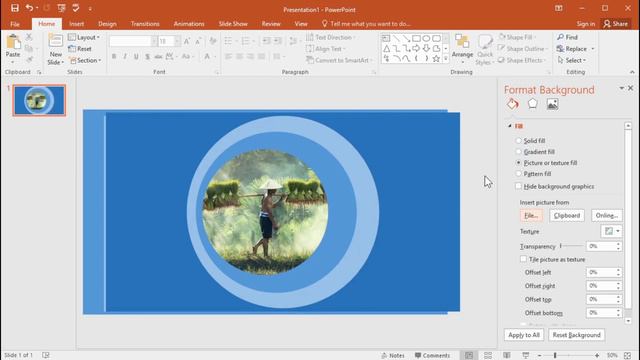Open the Animations tab
Screen dimensions: 640x360
pyautogui.click(x=189, y=24)
